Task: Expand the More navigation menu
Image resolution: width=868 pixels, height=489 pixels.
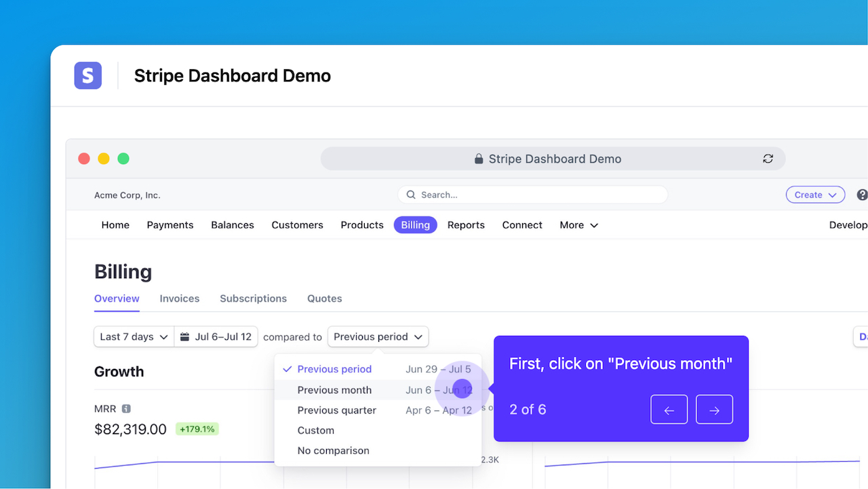Action: [x=578, y=225]
